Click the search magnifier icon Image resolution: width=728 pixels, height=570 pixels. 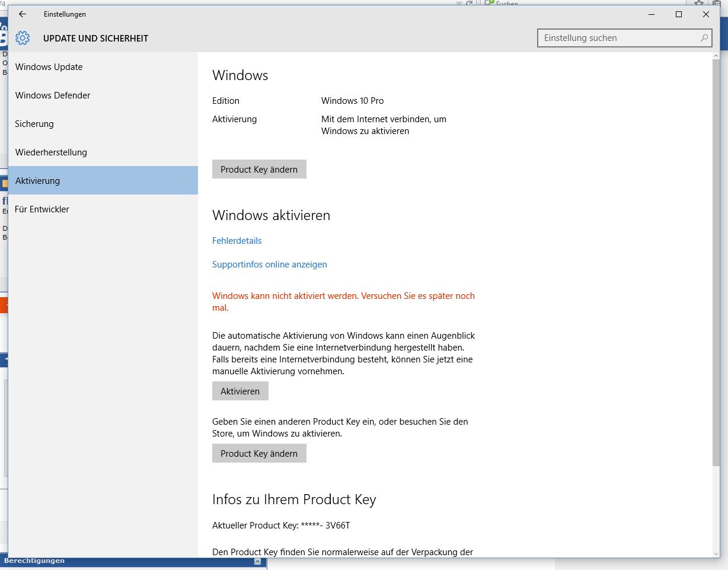704,38
